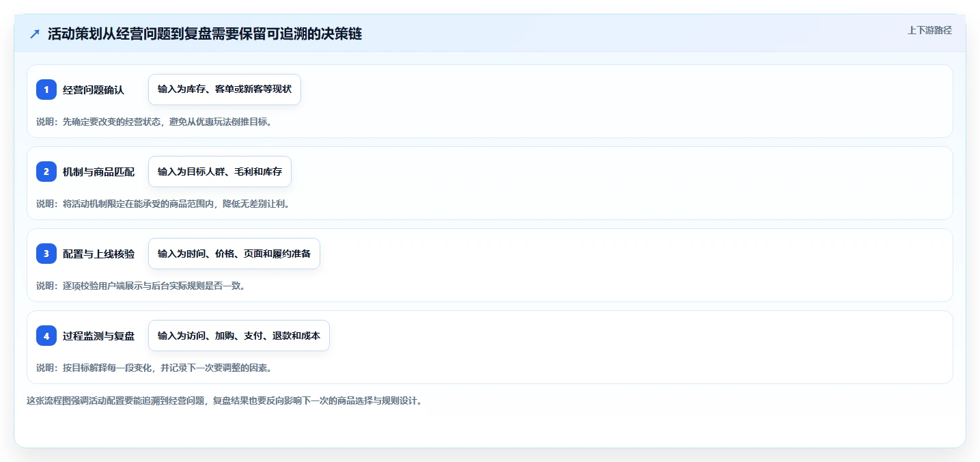Click the 输入为时间、价格、页面和履约准备 chip

(x=234, y=254)
